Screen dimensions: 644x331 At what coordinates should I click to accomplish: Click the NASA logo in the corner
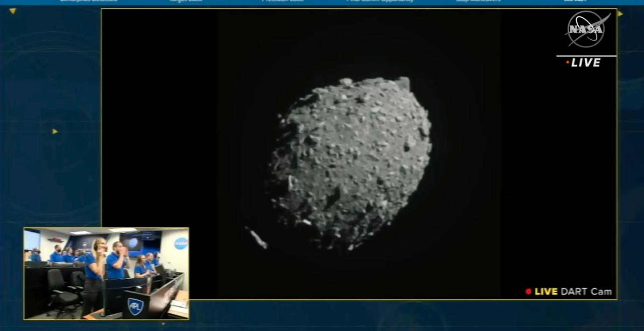click(x=587, y=29)
